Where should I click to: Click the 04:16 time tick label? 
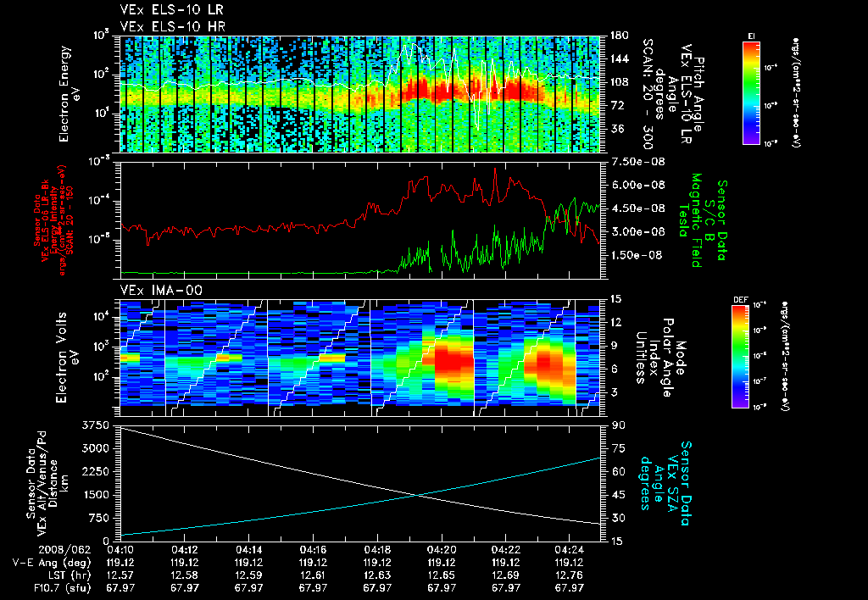pos(313,552)
